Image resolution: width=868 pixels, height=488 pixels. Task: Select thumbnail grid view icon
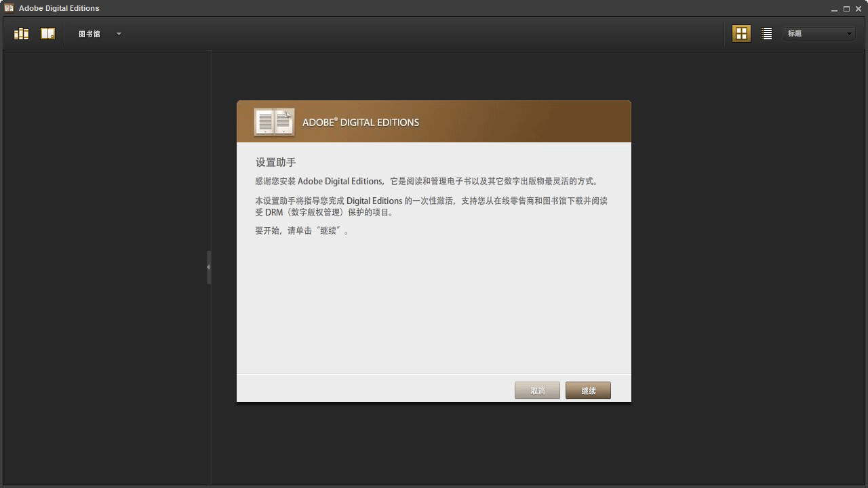741,33
